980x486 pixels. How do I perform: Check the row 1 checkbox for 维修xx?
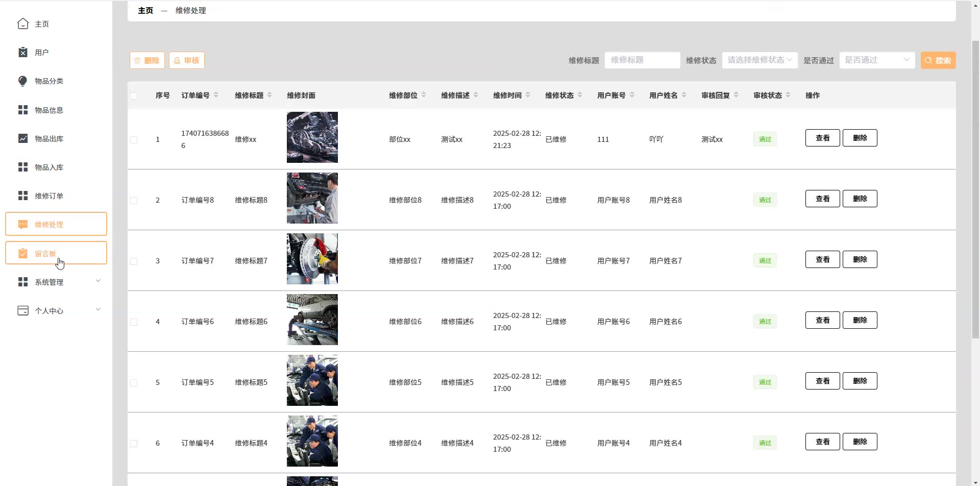134,140
